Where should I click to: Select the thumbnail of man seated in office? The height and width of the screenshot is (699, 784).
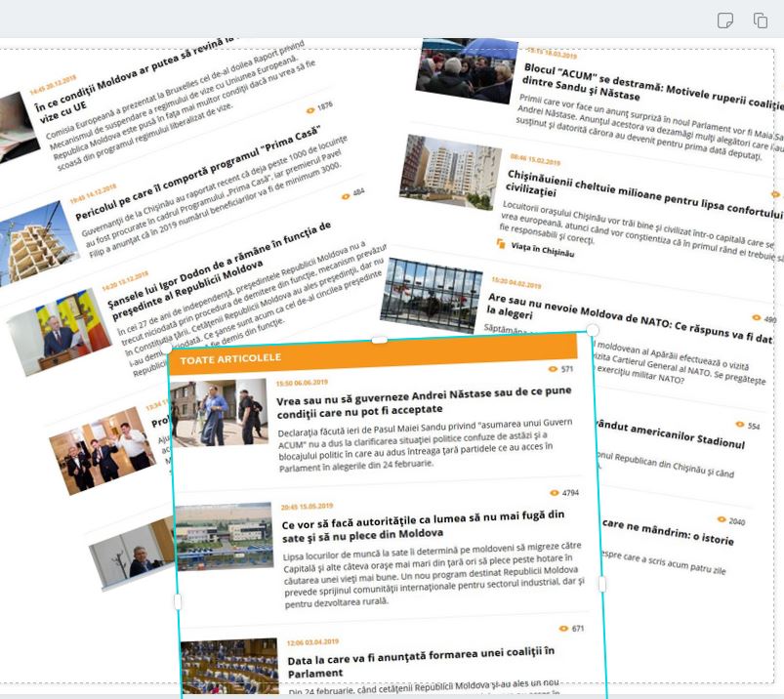click(x=133, y=554)
